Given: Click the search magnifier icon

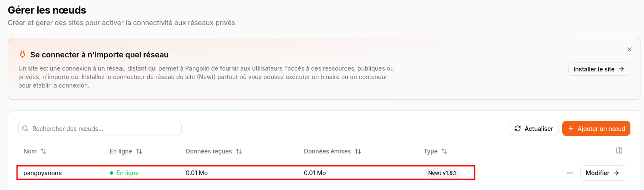Looking at the screenshot, I should (25, 128).
